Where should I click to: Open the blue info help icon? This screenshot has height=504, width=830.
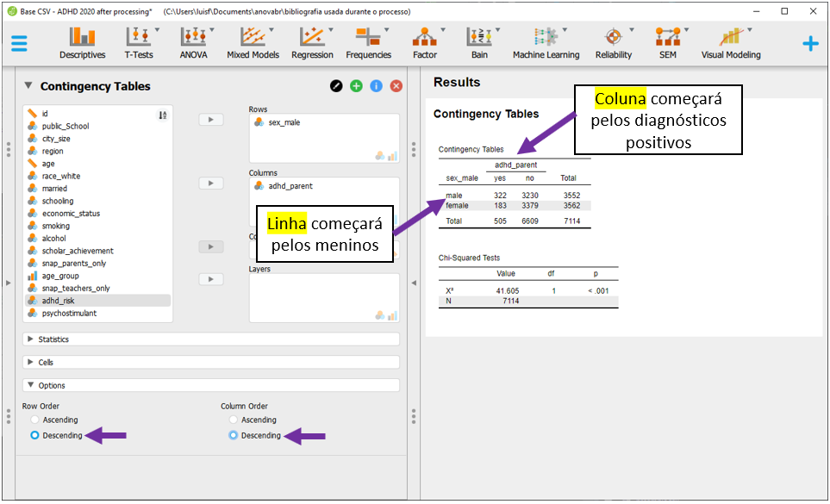coord(376,86)
